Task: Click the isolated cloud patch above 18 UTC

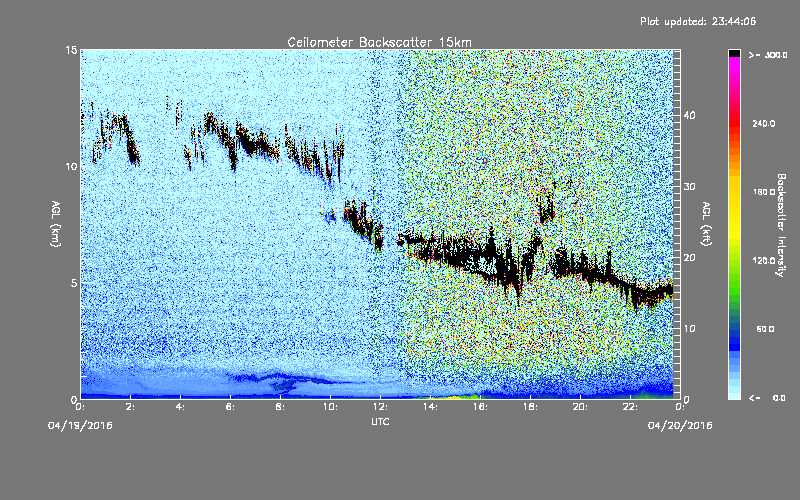Action: pos(547,207)
